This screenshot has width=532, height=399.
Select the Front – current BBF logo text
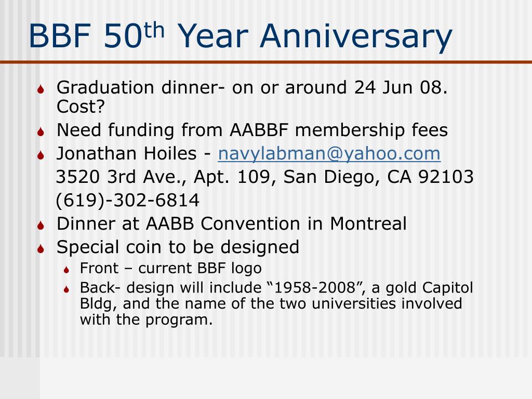pyautogui.click(x=170, y=269)
